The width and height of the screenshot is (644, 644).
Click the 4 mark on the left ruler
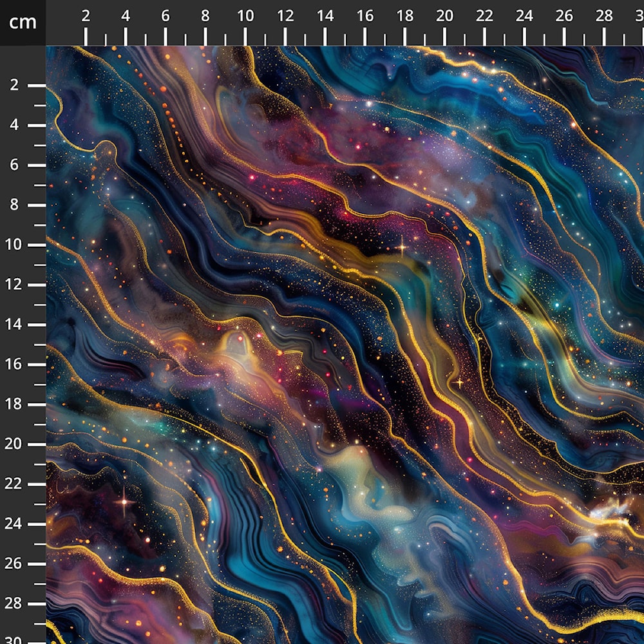coord(15,126)
